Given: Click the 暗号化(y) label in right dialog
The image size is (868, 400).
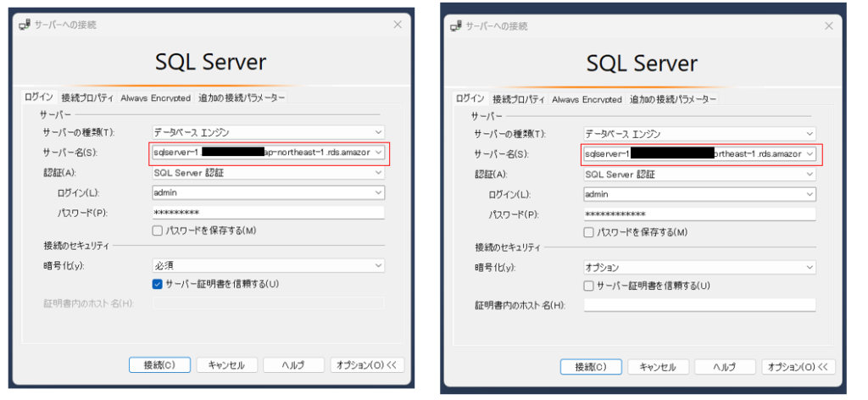Looking at the screenshot, I should (x=495, y=267).
